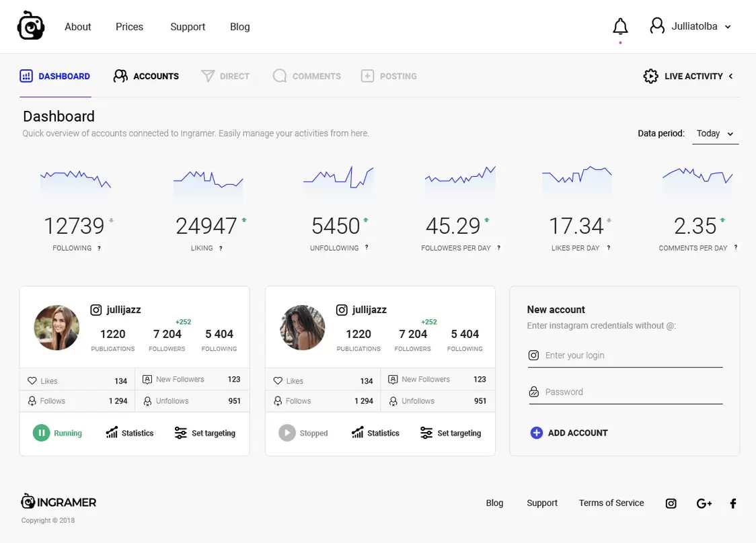The image size is (756, 543).
Task: Click the question mark next to Liking
Action: coord(221,249)
